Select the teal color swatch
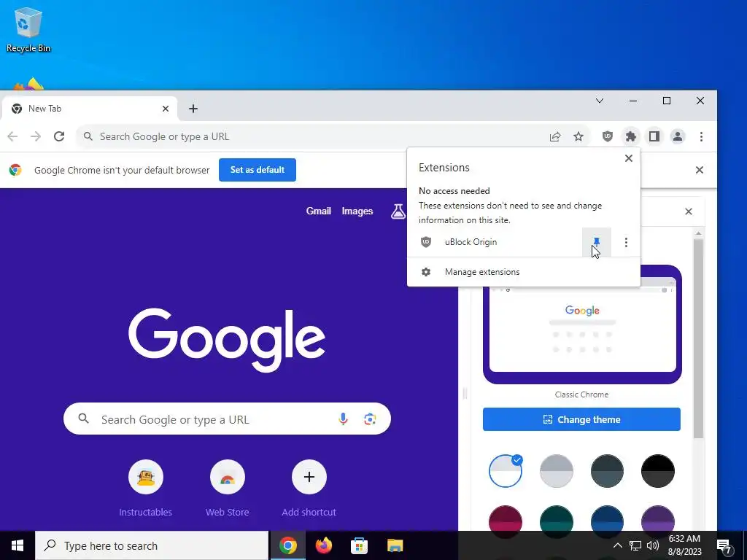Viewport: 747px width, 560px height. coord(557,518)
